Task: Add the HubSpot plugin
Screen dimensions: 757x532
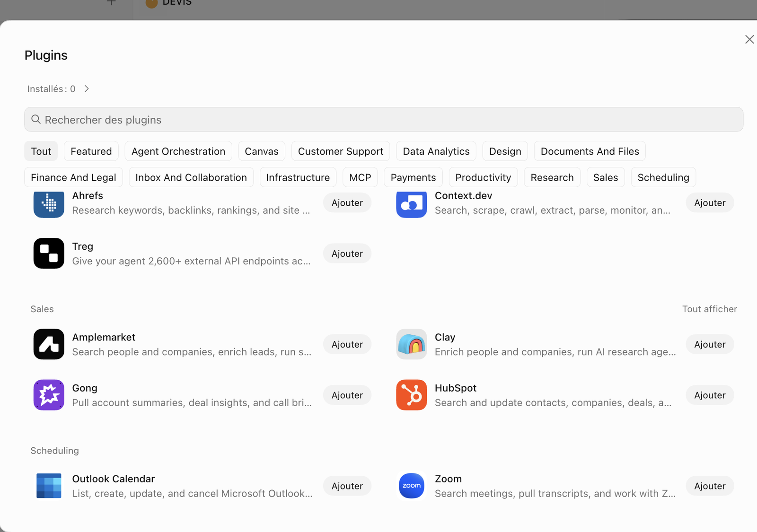Action: [x=710, y=395]
